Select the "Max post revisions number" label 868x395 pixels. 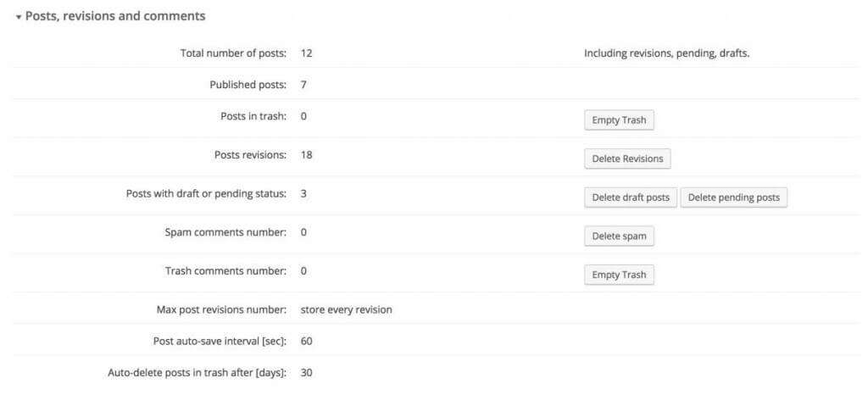pyautogui.click(x=221, y=309)
